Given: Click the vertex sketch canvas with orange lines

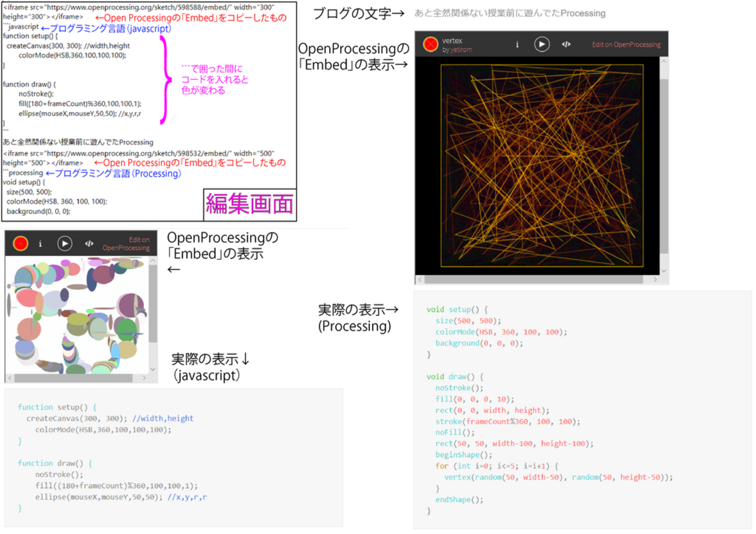Looking at the screenshot, I should coord(542,166).
